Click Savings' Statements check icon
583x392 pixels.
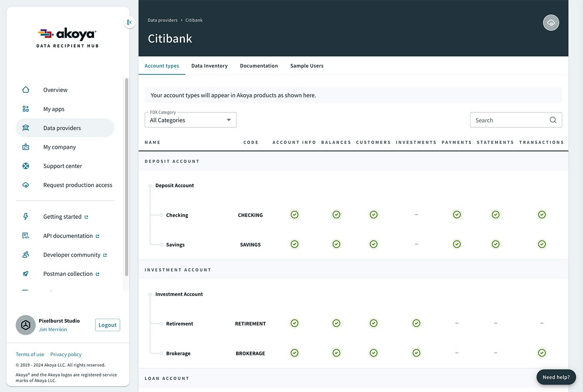click(496, 244)
